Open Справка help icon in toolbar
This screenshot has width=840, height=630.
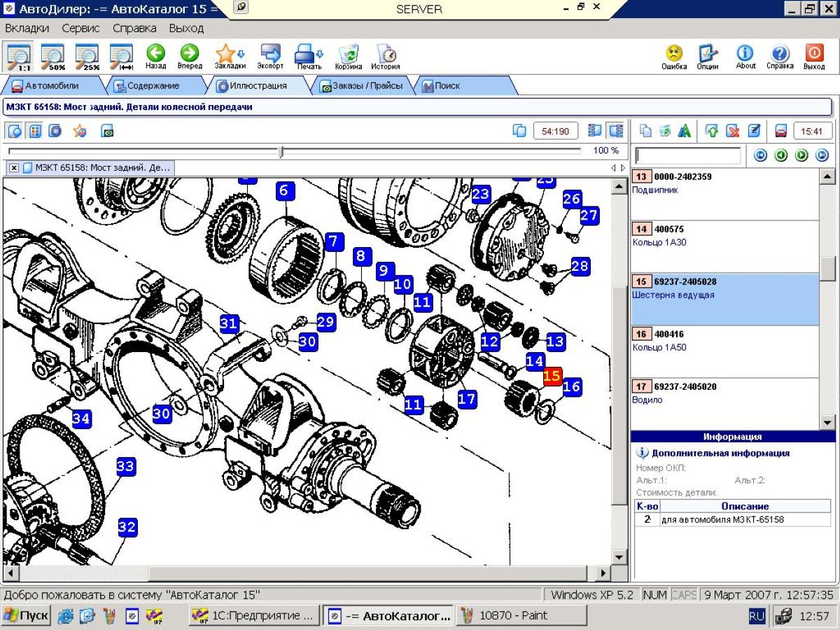pos(780,56)
